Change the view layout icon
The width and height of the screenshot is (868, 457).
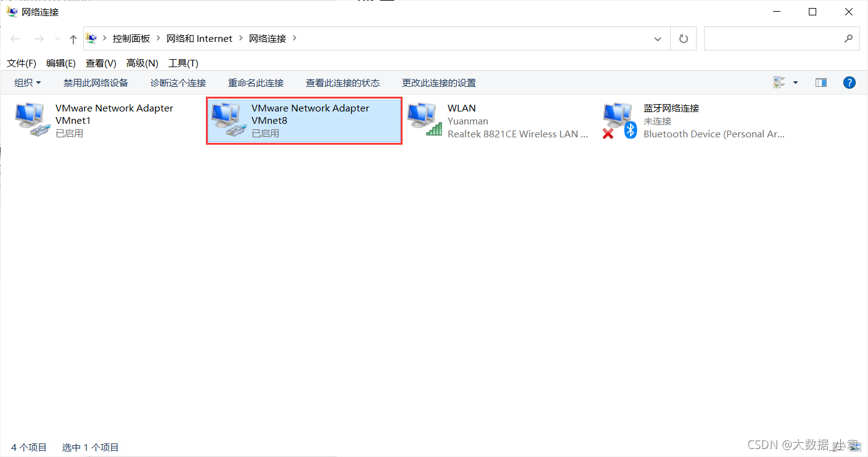point(779,83)
